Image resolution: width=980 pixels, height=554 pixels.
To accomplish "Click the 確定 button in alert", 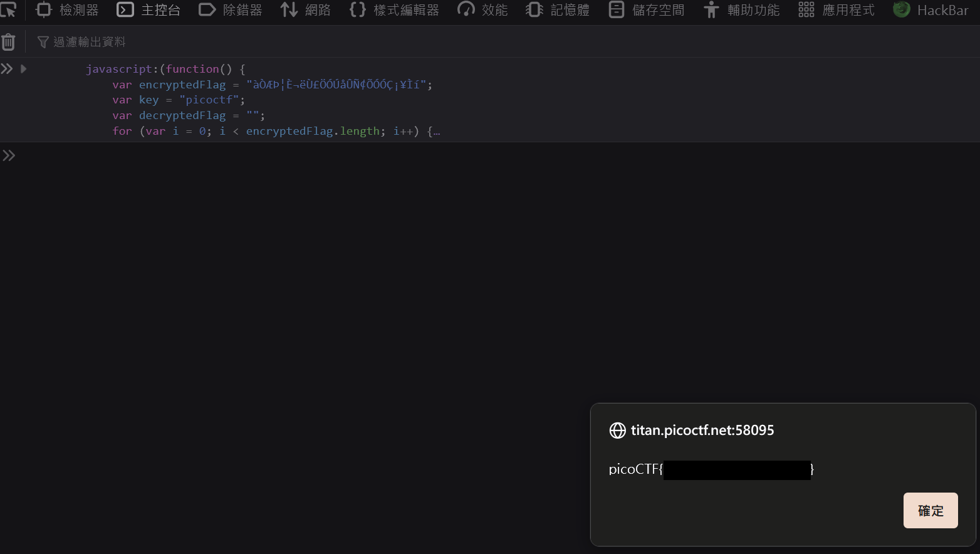I will pyautogui.click(x=930, y=510).
